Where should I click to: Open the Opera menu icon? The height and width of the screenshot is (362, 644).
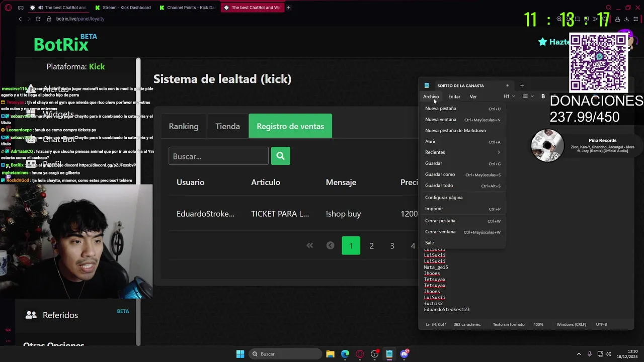9,8
